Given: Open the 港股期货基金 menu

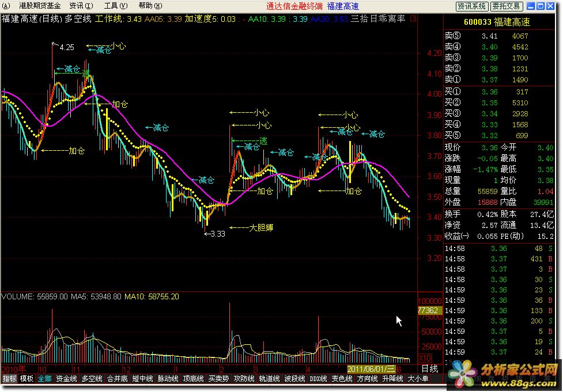Looking at the screenshot, I should (40, 6).
